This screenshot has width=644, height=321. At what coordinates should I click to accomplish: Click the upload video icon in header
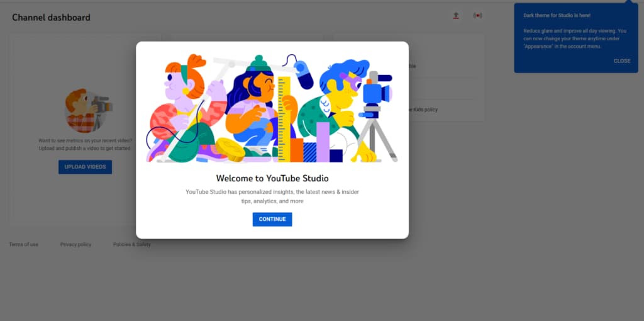(455, 16)
